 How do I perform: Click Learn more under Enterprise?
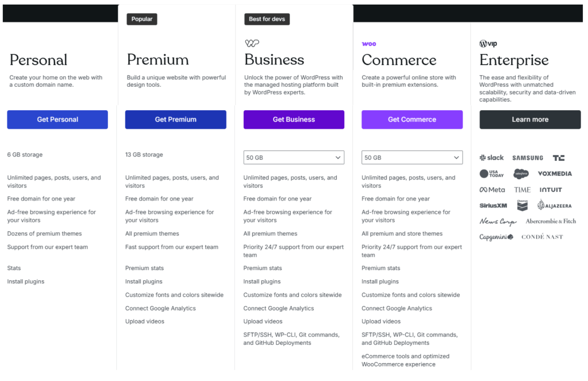click(529, 120)
